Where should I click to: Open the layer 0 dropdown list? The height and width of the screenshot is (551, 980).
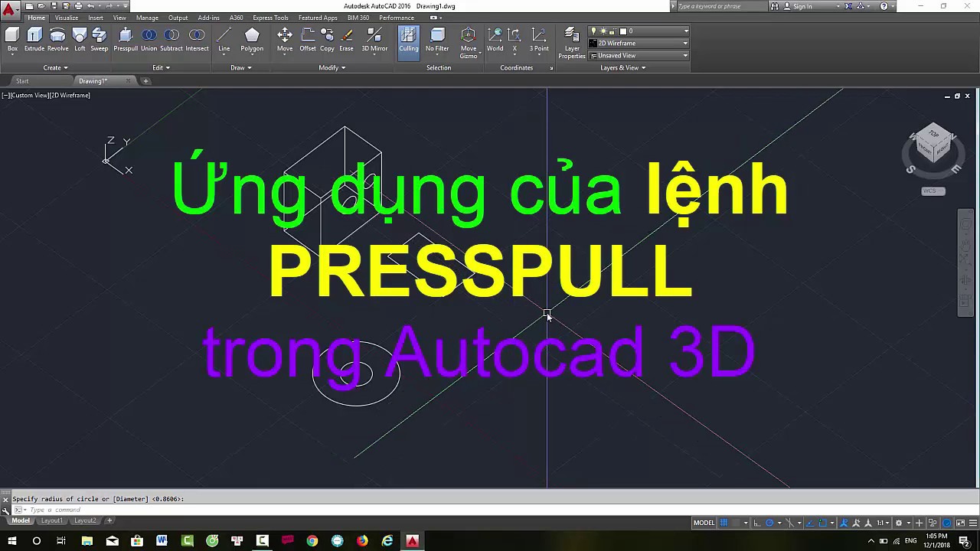685,31
